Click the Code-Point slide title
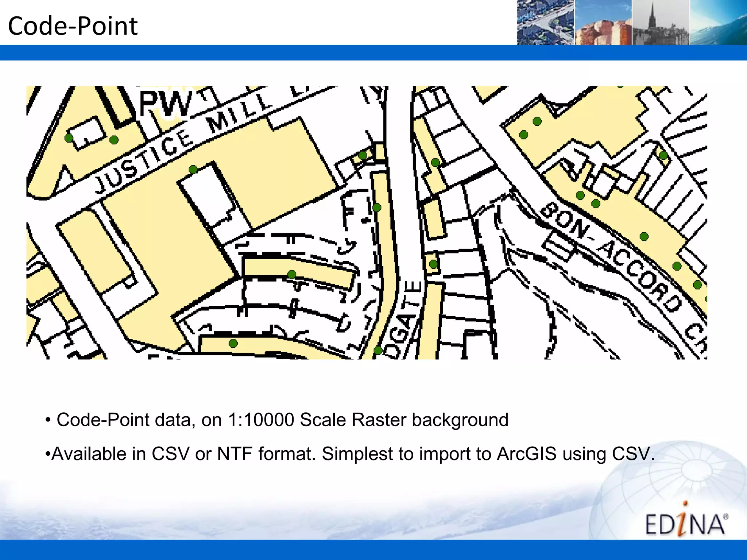The image size is (747, 560). click(x=73, y=26)
